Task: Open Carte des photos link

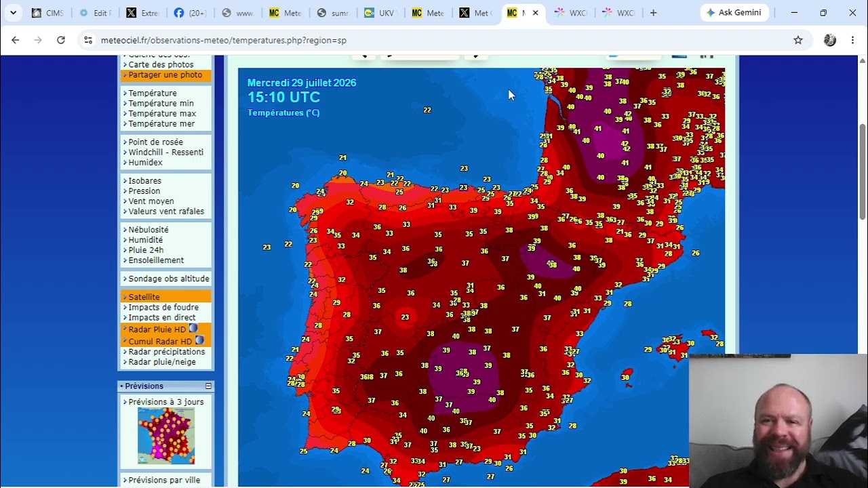Action: pyautogui.click(x=161, y=64)
